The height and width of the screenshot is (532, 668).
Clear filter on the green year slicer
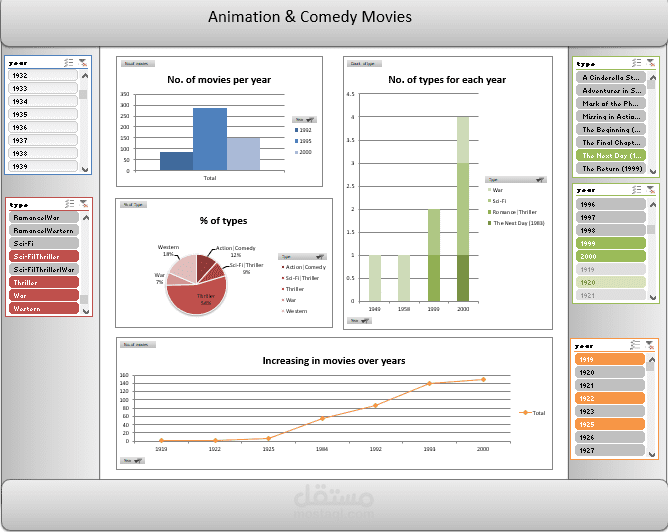click(x=651, y=190)
